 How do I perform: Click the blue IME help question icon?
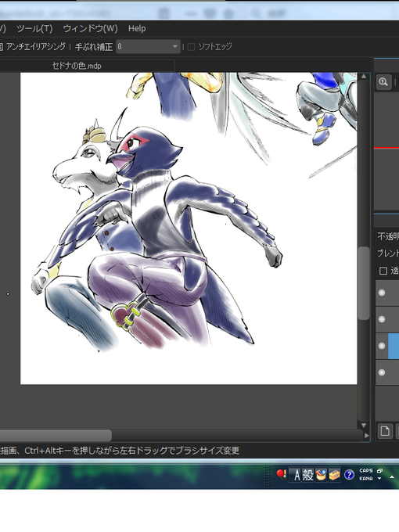coord(349,475)
